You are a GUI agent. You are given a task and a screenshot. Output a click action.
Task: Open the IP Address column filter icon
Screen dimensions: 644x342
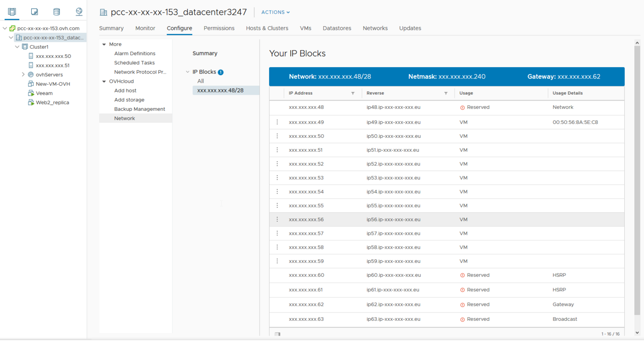coord(353,93)
